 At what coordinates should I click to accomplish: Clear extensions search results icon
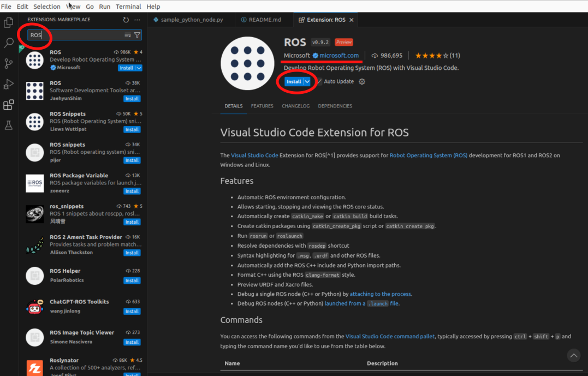(x=128, y=35)
